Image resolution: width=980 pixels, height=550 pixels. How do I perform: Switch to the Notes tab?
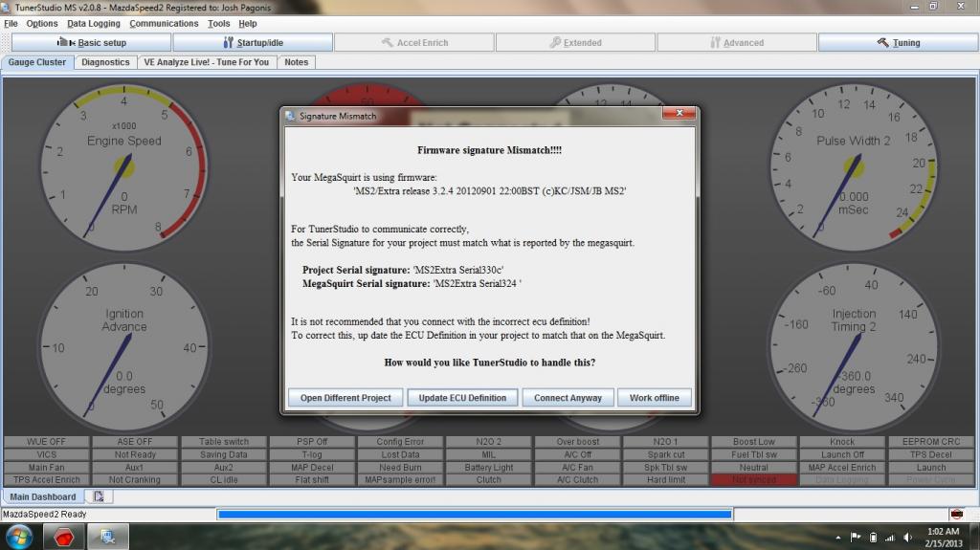coord(297,62)
